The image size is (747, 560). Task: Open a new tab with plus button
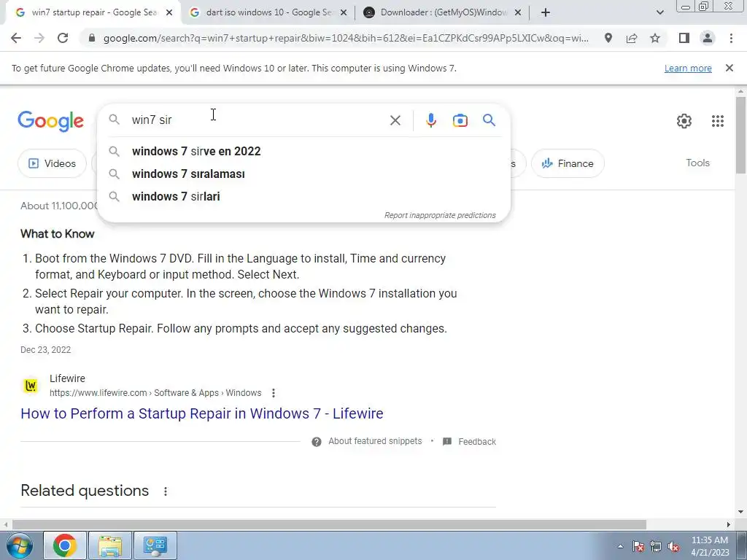tap(546, 13)
